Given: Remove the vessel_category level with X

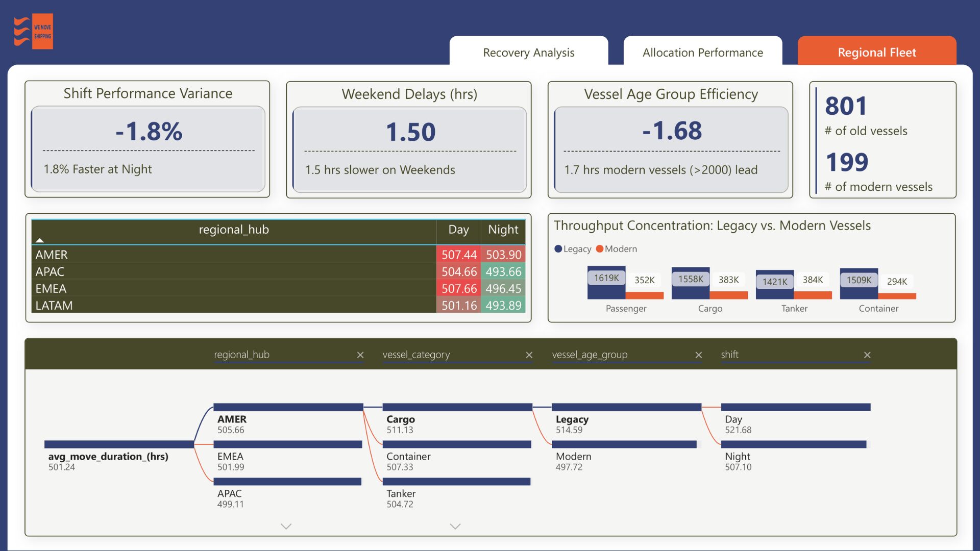Looking at the screenshot, I should coord(529,355).
